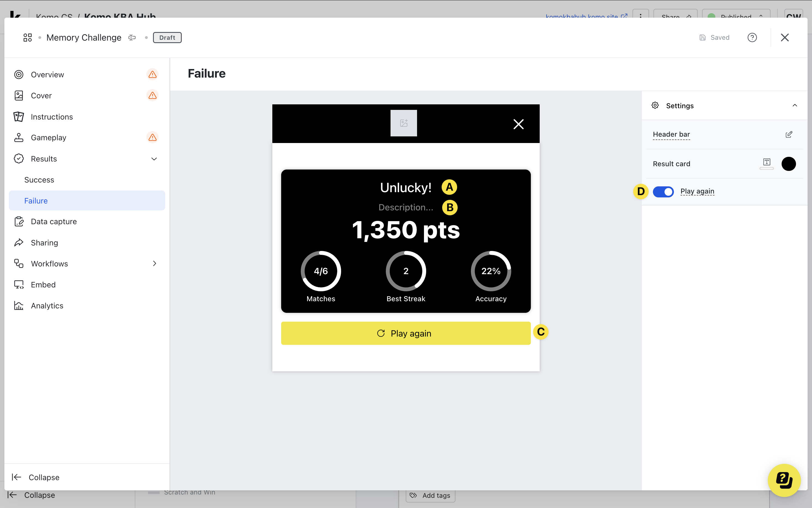Click the apps grid icon beside Memory Challenge
This screenshot has height=508, width=812.
(28, 38)
